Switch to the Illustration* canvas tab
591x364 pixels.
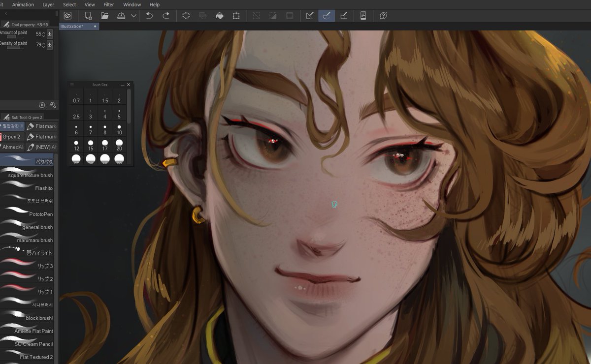pyautogui.click(x=79, y=26)
